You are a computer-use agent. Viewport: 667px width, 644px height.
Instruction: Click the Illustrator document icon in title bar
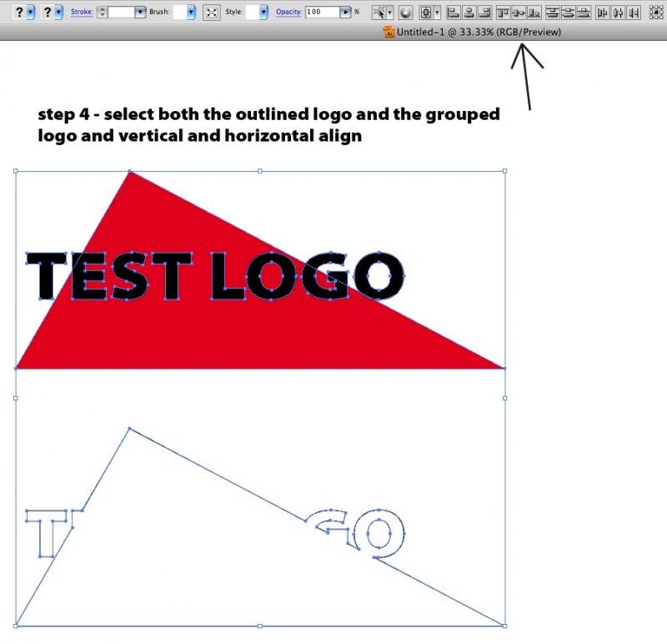click(x=389, y=32)
